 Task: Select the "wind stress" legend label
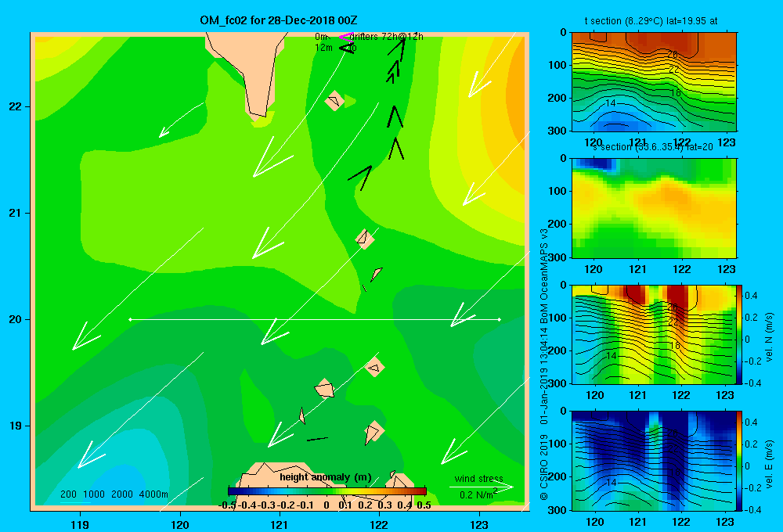click(478, 478)
